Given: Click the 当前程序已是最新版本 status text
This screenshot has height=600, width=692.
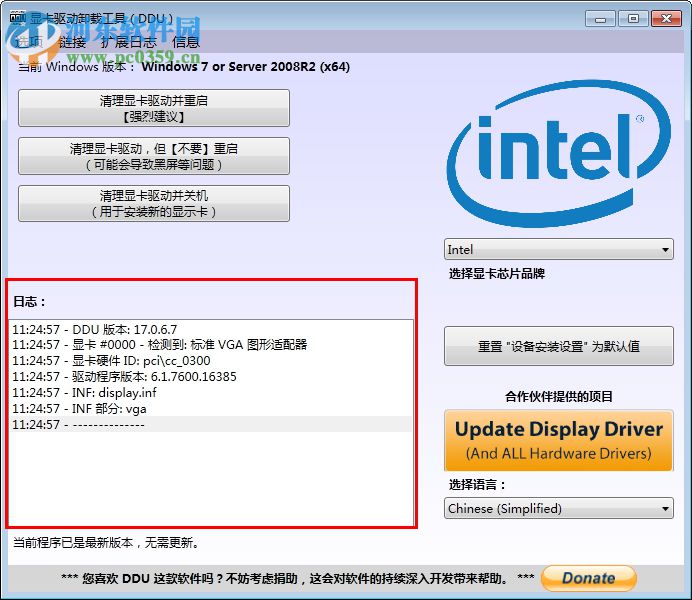Looking at the screenshot, I should [106, 542].
